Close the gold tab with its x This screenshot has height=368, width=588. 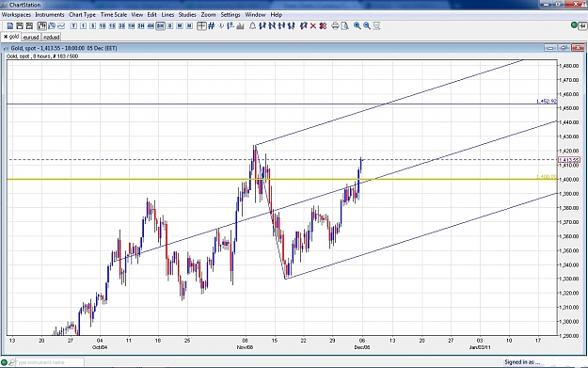(6, 37)
